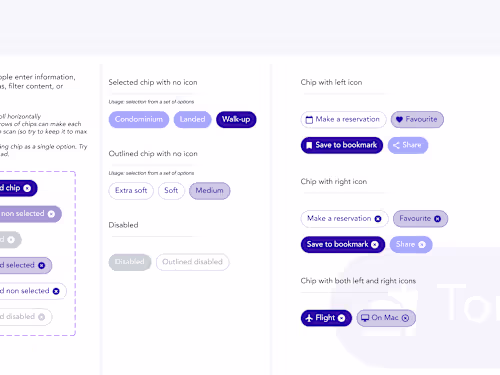Remove the right-icon Favourite chip via x
This screenshot has width=500, height=375.
point(437,219)
